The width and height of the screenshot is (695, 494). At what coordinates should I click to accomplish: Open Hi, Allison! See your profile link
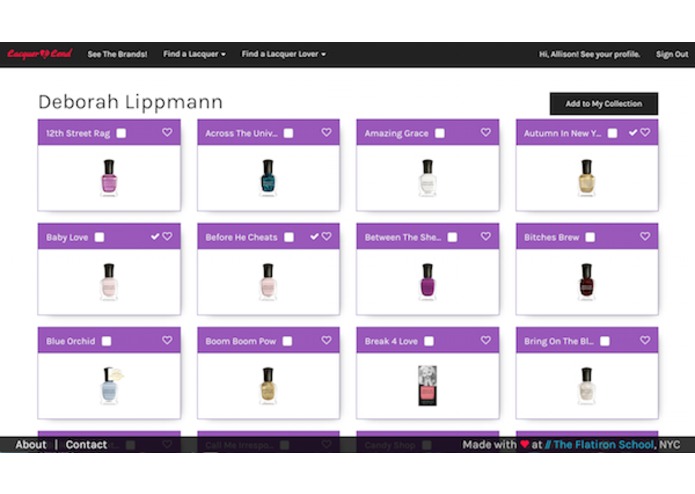(590, 54)
